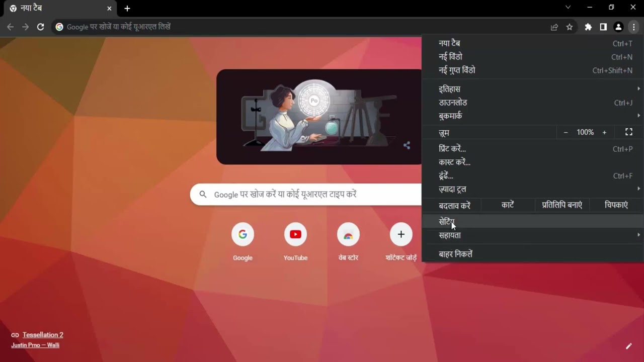Image resolution: width=644 pixels, height=362 pixels.
Task: Open सेटिंग from the menu
Action: 533,221
